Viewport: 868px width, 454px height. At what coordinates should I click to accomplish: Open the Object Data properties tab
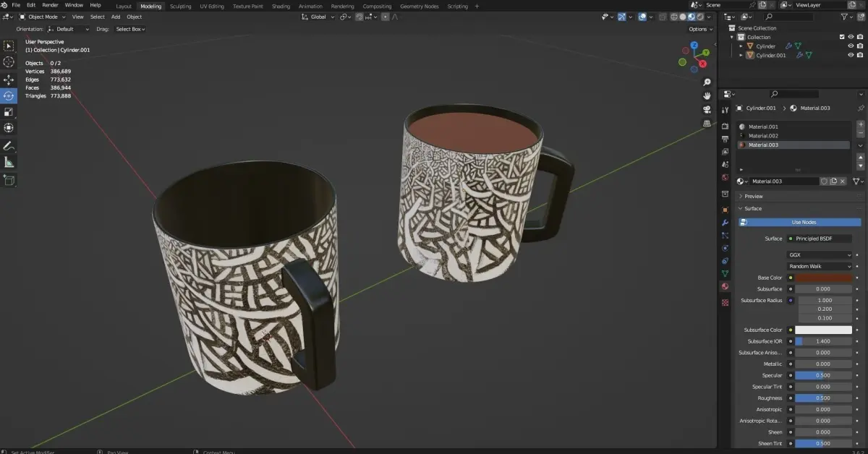[725, 274]
